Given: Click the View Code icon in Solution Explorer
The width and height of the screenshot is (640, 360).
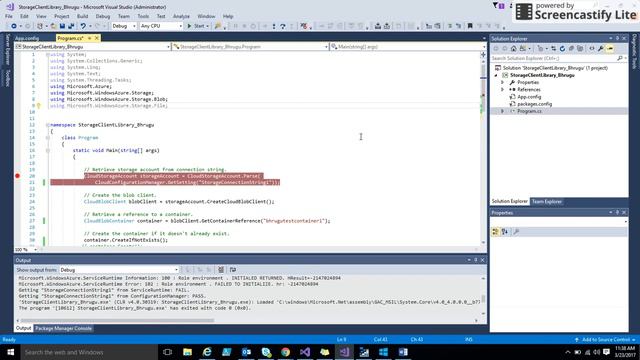Looking at the screenshot, I should tap(592, 49).
